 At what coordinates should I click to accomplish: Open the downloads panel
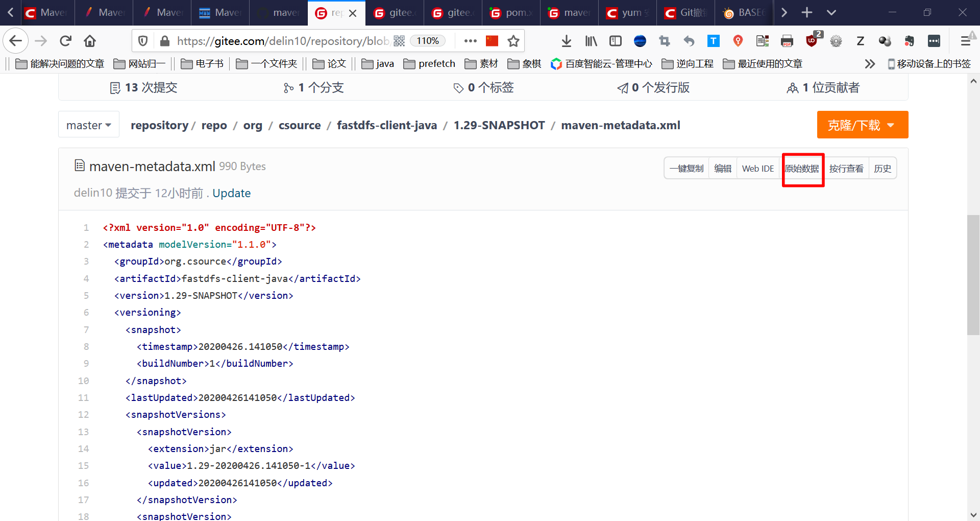point(566,41)
